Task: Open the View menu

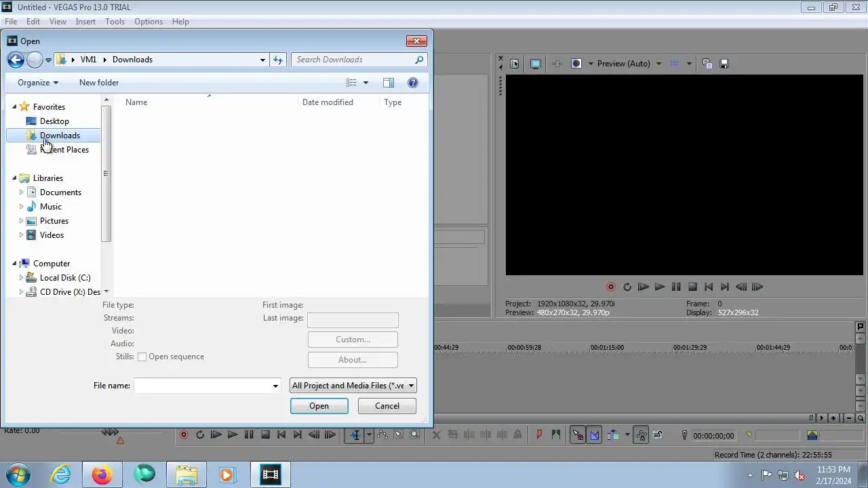Action: pos(58,22)
